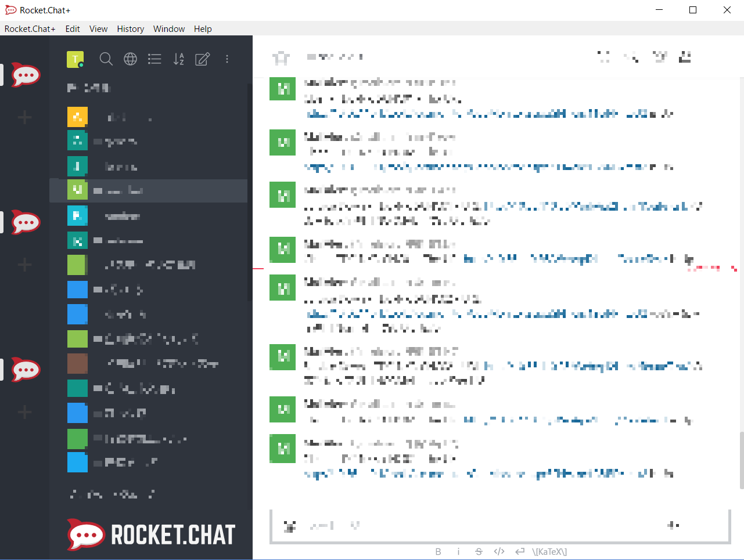Expand options with the three-dot icon near search
Image resolution: width=744 pixels, height=560 pixels.
click(227, 59)
